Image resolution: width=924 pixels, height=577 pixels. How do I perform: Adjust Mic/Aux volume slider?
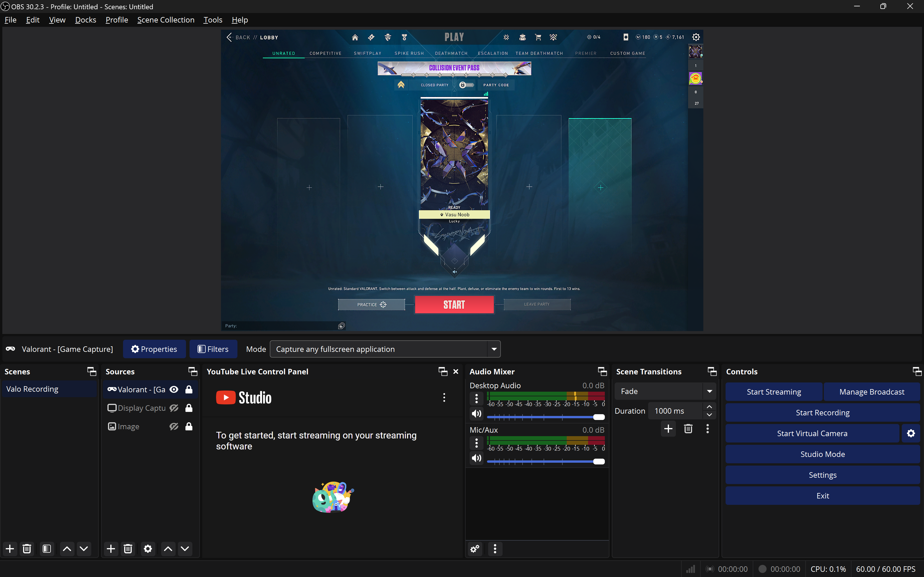point(546,462)
